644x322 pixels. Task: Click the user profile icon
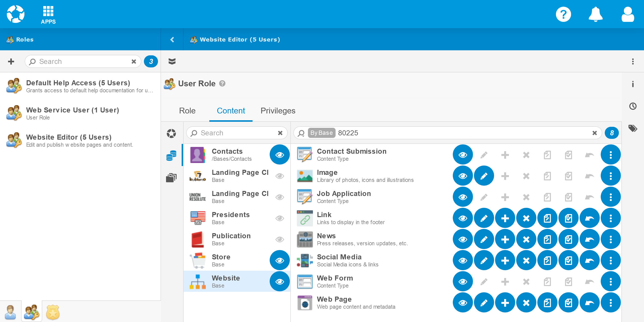coord(627,15)
